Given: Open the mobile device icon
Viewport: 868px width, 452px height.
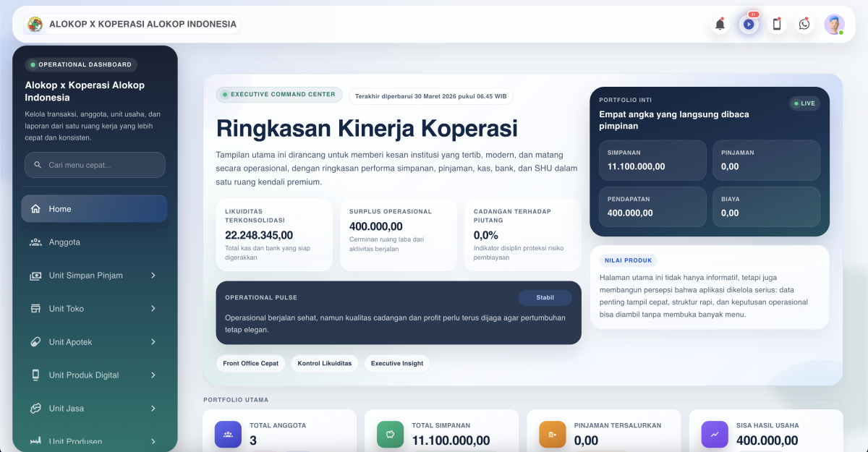Looking at the screenshot, I should click(x=777, y=25).
